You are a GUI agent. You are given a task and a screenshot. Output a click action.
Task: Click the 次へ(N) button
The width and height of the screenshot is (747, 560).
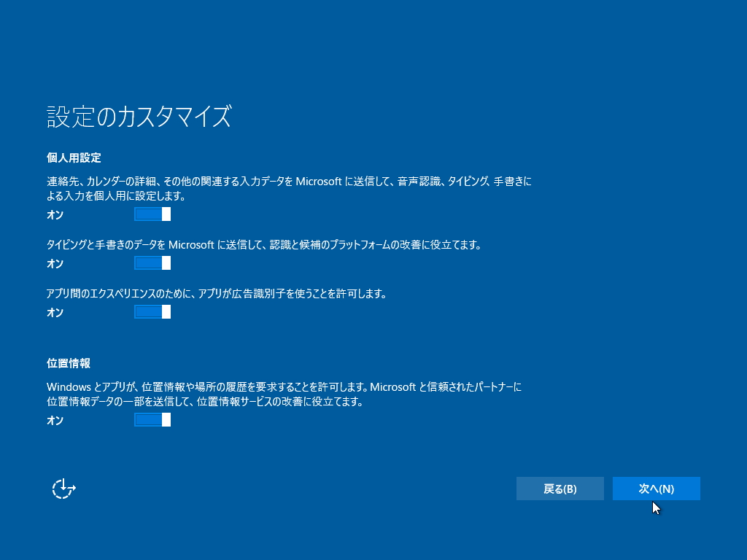(656, 489)
